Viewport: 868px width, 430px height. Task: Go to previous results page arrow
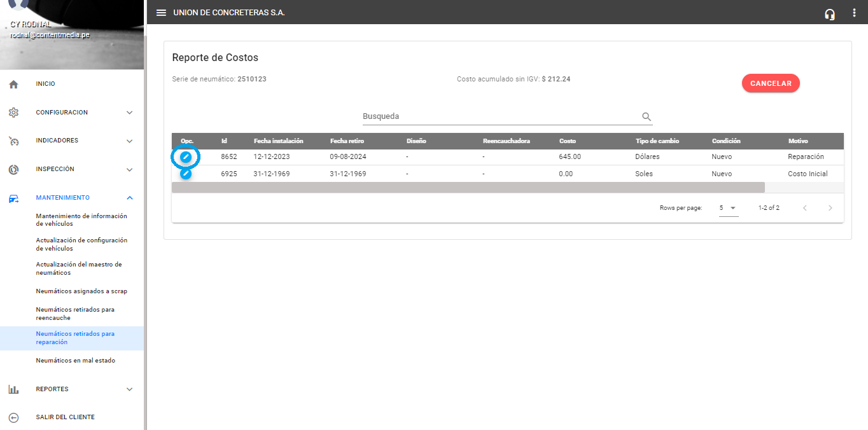(804, 208)
